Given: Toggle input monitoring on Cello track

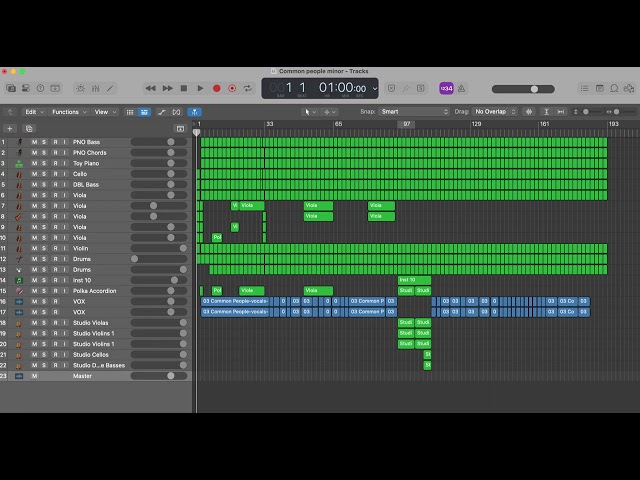Looking at the screenshot, I should [64, 174].
